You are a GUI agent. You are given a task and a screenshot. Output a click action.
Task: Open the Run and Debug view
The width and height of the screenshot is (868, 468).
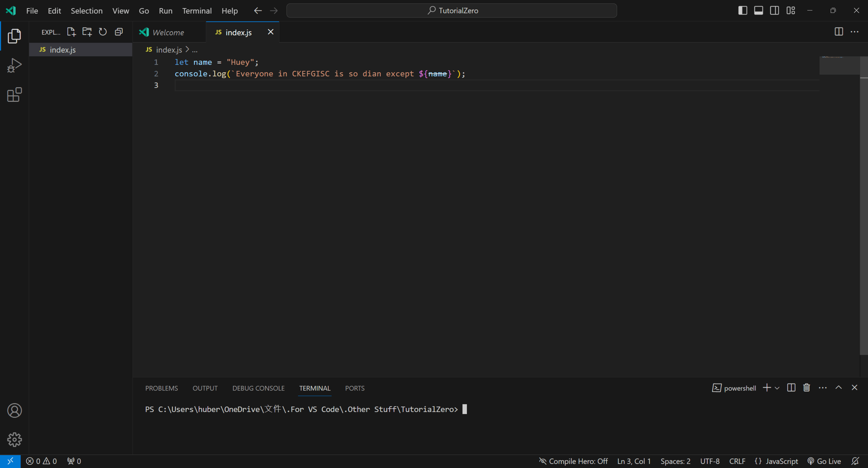(14, 65)
